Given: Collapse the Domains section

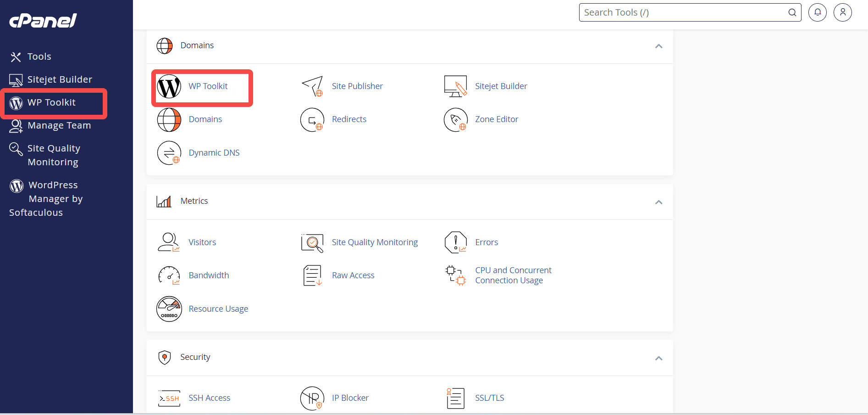Looking at the screenshot, I should point(659,46).
